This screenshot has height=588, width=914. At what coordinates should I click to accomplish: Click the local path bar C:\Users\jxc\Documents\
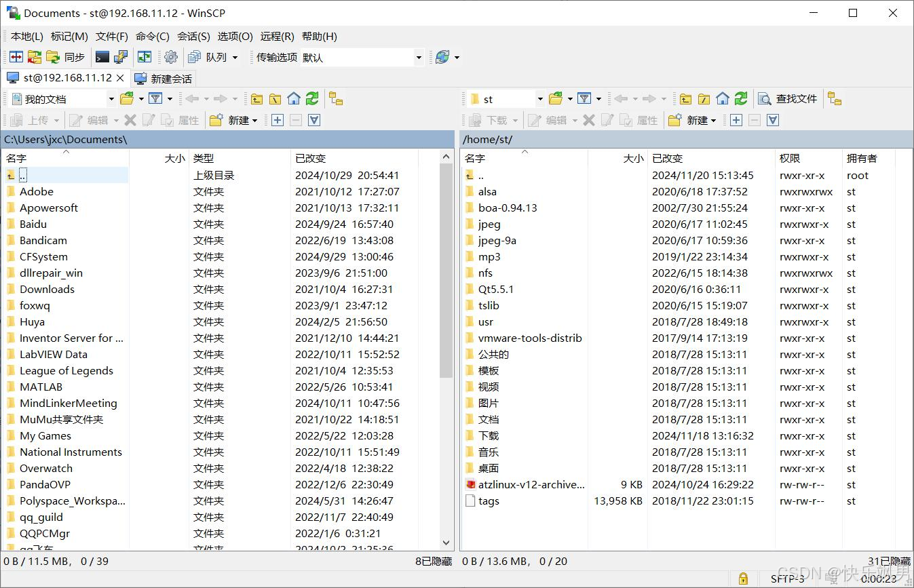pyautogui.click(x=227, y=140)
